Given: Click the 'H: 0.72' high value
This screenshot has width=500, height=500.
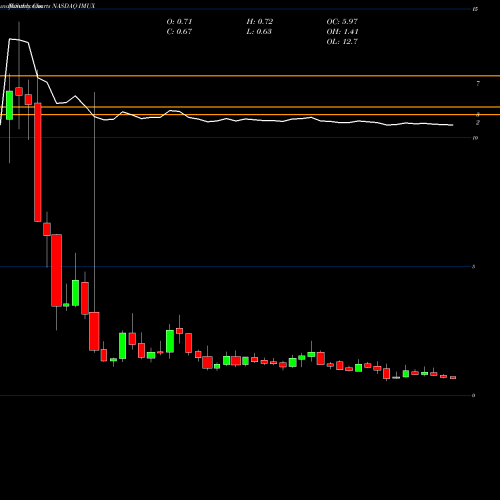Looking at the screenshot, I should (x=260, y=22).
